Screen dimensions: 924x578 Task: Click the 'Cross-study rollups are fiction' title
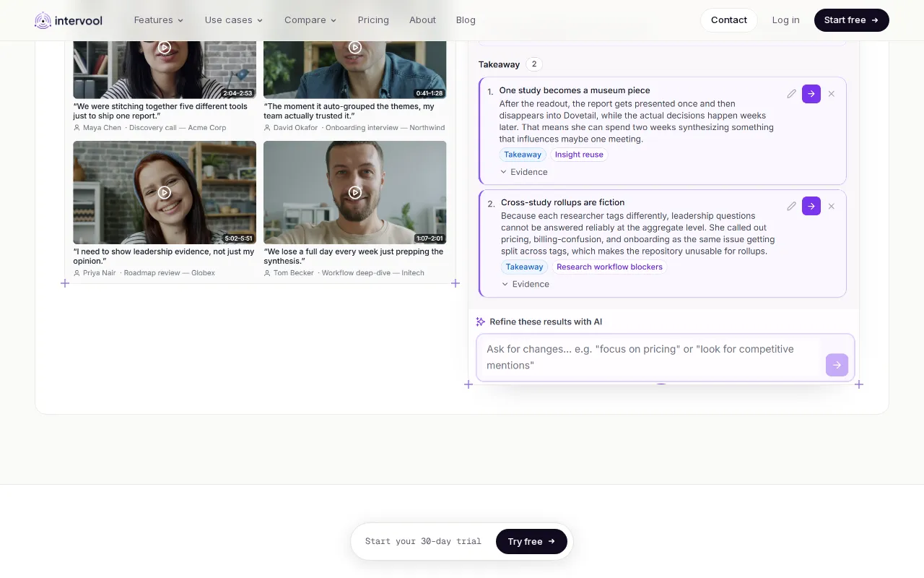[x=563, y=202]
